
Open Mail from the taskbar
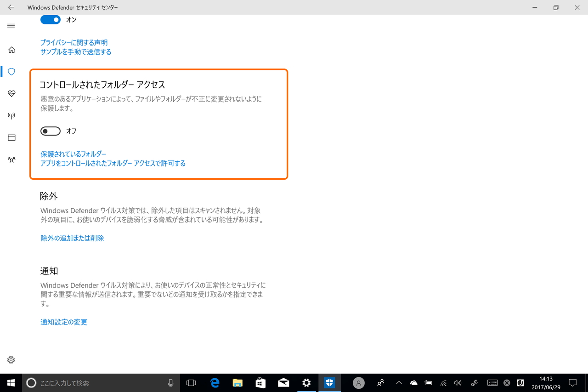(283, 383)
